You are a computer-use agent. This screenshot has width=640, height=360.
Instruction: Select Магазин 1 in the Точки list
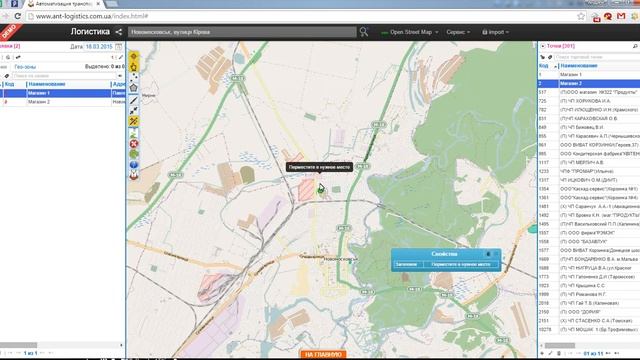tap(589, 75)
